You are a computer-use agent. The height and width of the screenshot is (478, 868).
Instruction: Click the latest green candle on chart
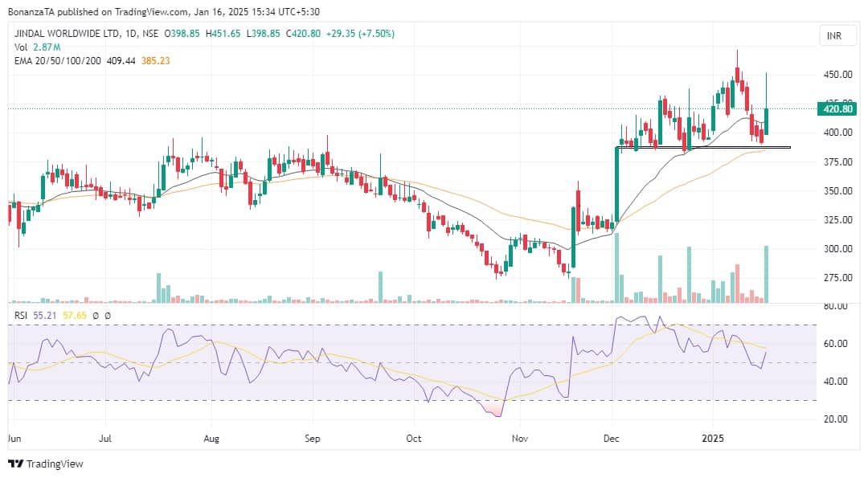[766, 121]
